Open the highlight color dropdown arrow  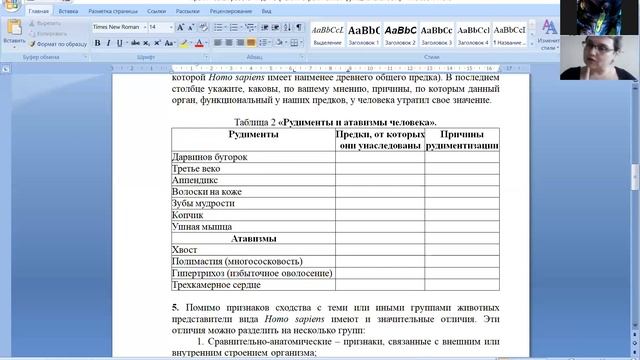click(191, 43)
